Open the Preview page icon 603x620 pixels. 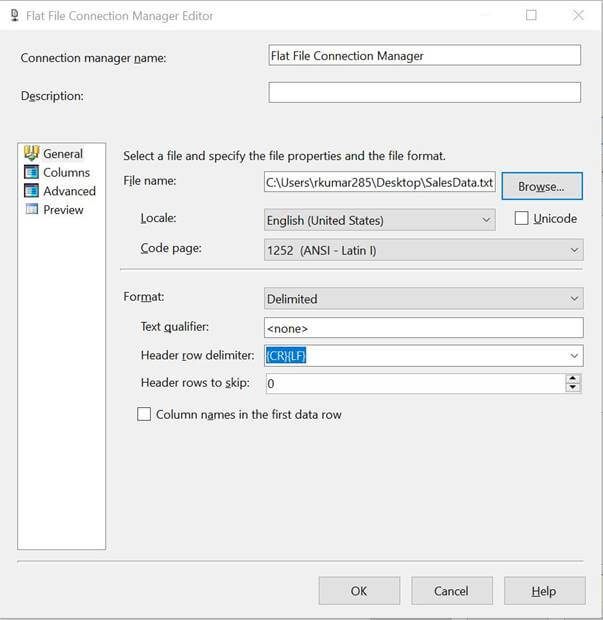32,209
